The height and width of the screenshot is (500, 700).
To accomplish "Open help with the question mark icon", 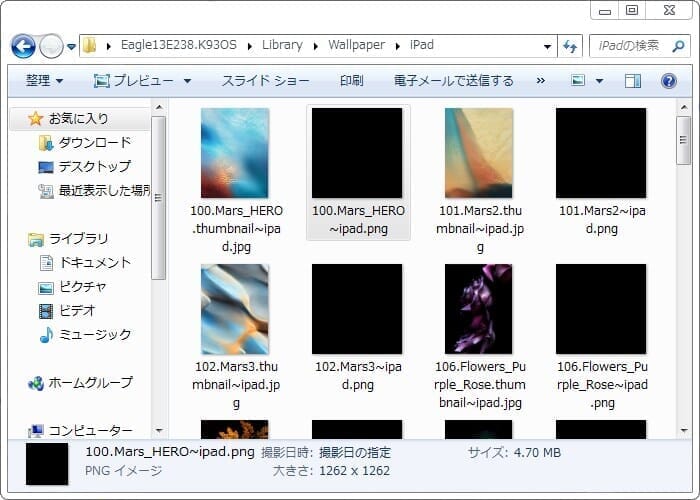I will point(669,81).
